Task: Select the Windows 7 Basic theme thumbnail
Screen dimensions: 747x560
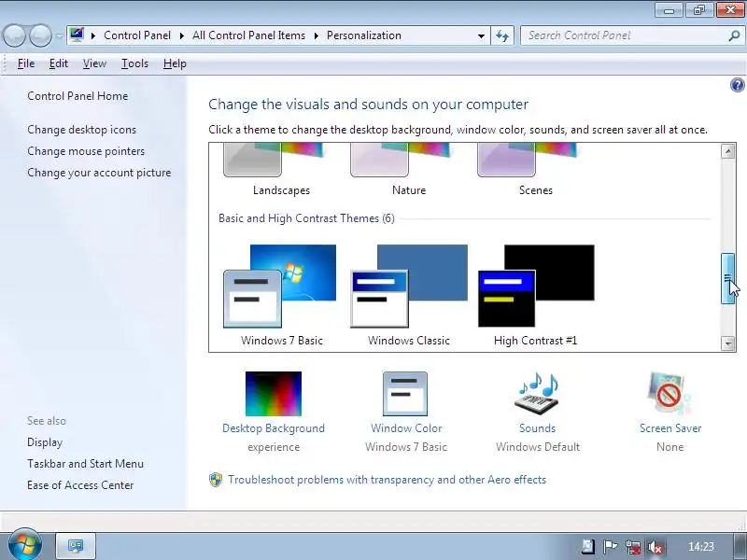Action: 279,287
